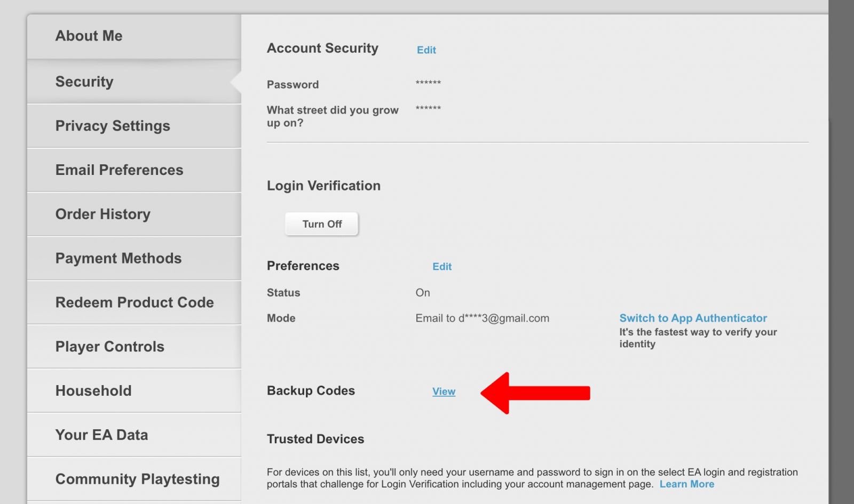The image size is (854, 504).
Task: Click Learn More about trusted devices
Action: point(686,484)
